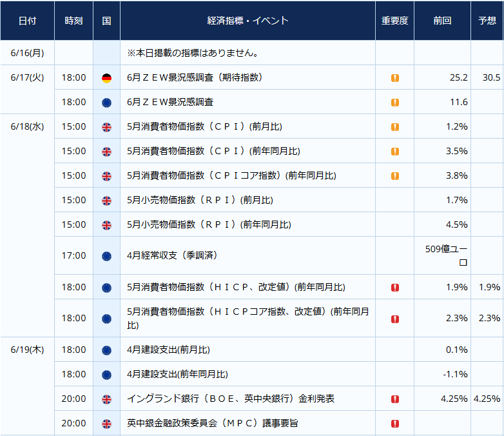Click 6月ZEW景況感調査（期待指数）event text
Viewport: 504px width, 436px height.
[x=195, y=77]
